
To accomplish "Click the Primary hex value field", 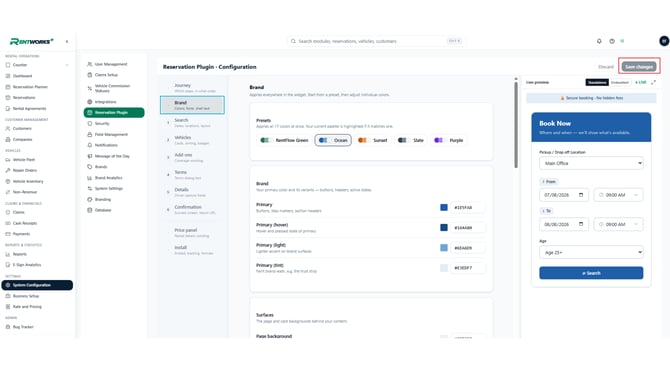I will (467, 207).
